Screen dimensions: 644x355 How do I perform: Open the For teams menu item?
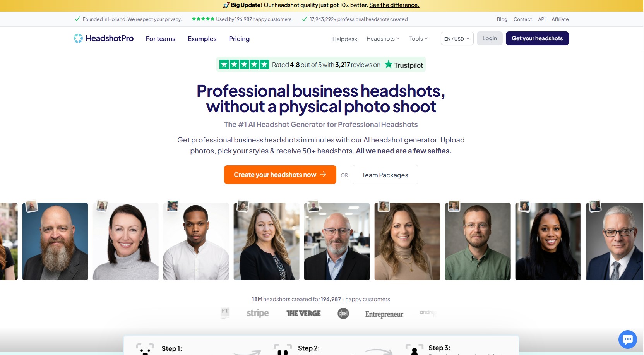pos(160,39)
